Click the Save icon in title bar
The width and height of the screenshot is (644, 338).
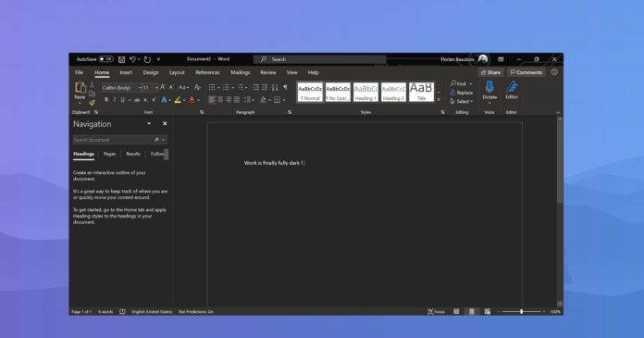pyautogui.click(x=121, y=59)
